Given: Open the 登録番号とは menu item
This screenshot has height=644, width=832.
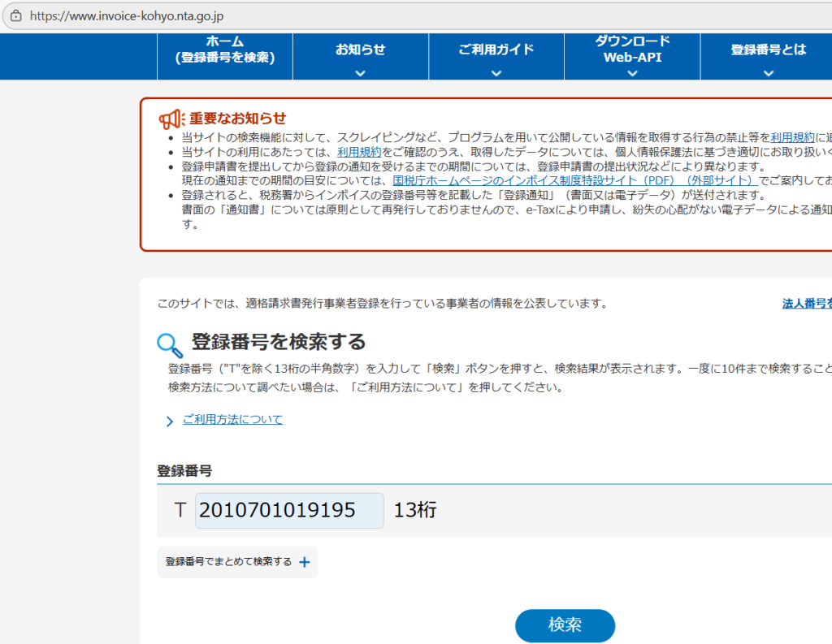Looking at the screenshot, I should pyautogui.click(x=767, y=49).
